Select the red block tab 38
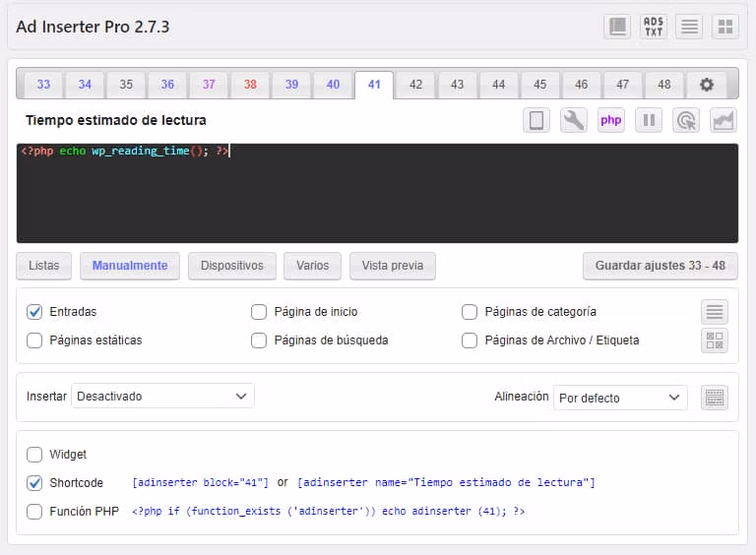756x555 pixels. pyautogui.click(x=250, y=85)
